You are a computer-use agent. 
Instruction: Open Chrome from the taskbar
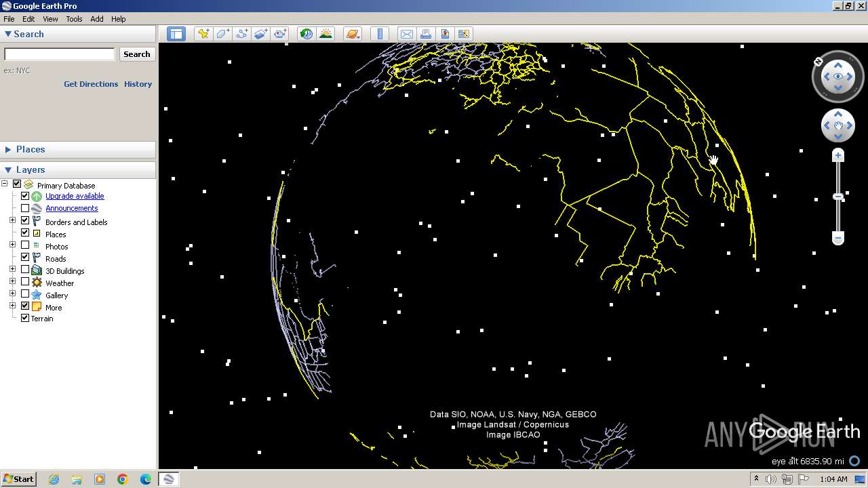pyautogui.click(x=123, y=479)
